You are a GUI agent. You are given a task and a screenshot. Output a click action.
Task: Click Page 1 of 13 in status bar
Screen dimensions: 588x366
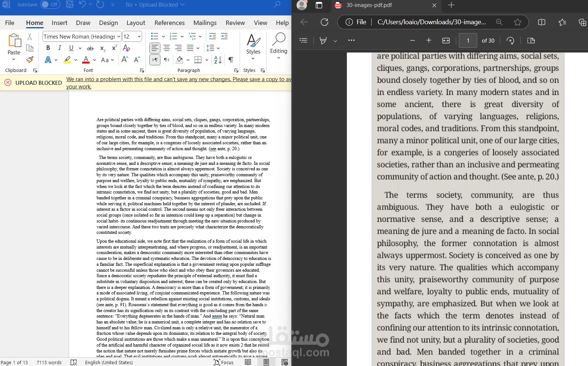[x=14, y=362]
